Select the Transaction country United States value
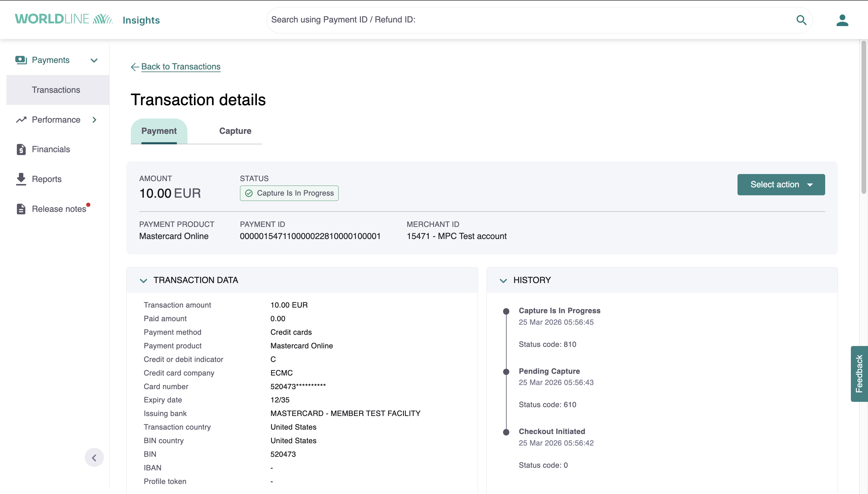This screenshot has width=868, height=494. [293, 427]
